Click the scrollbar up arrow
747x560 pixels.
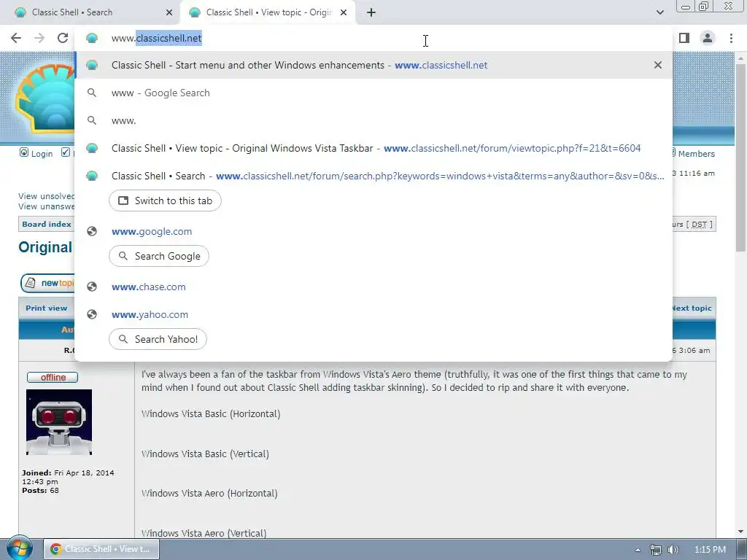(x=740, y=58)
